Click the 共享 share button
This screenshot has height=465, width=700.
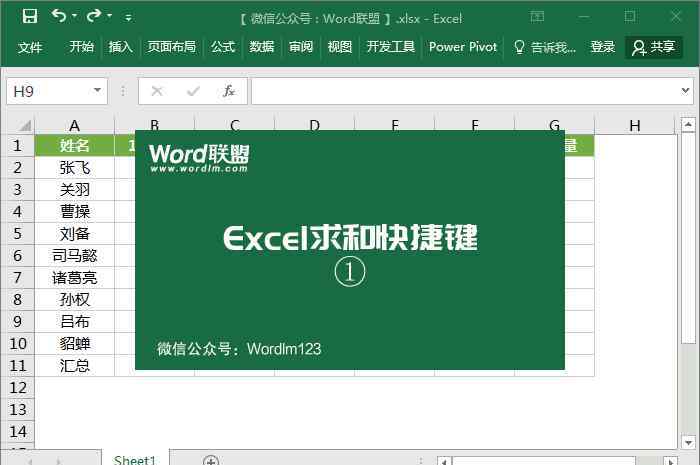point(654,47)
